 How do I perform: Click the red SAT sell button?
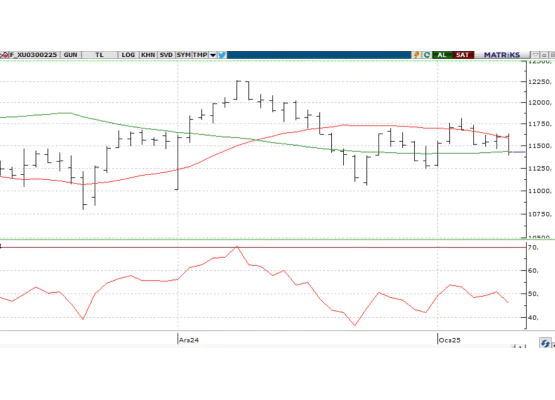[463, 55]
